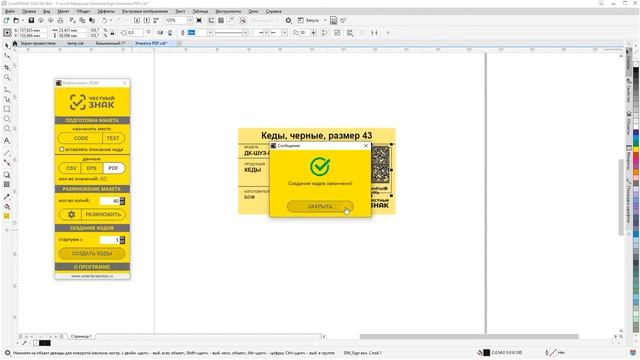Switch to the Экран приветствия tab
Viewport: 640px width, 360px height.
click(x=38, y=43)
